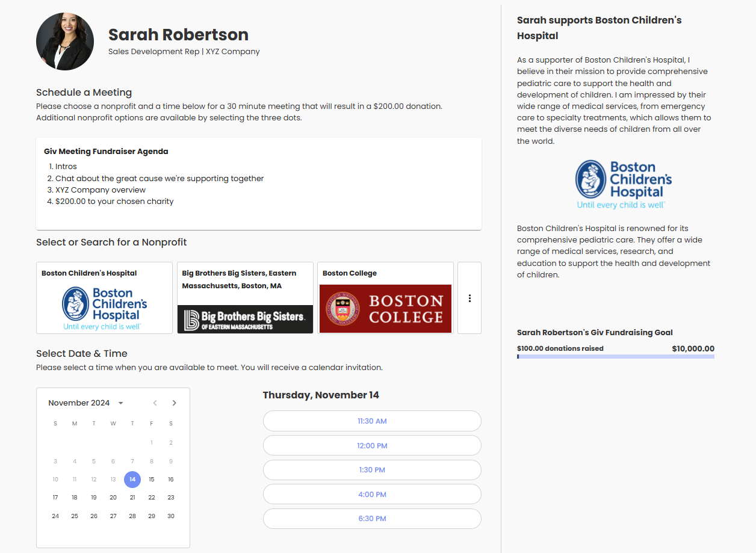The width and height of the screenshot is (756, 553).
Task: Click 'Sarah Robertson's Giv Fundraising Goal' label
Action: [x=595, y=333]
